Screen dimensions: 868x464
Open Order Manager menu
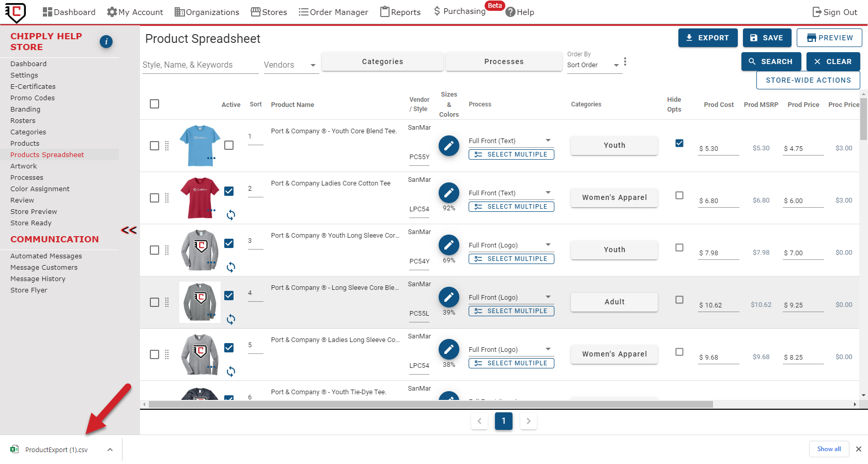click(x=333, y=12)
